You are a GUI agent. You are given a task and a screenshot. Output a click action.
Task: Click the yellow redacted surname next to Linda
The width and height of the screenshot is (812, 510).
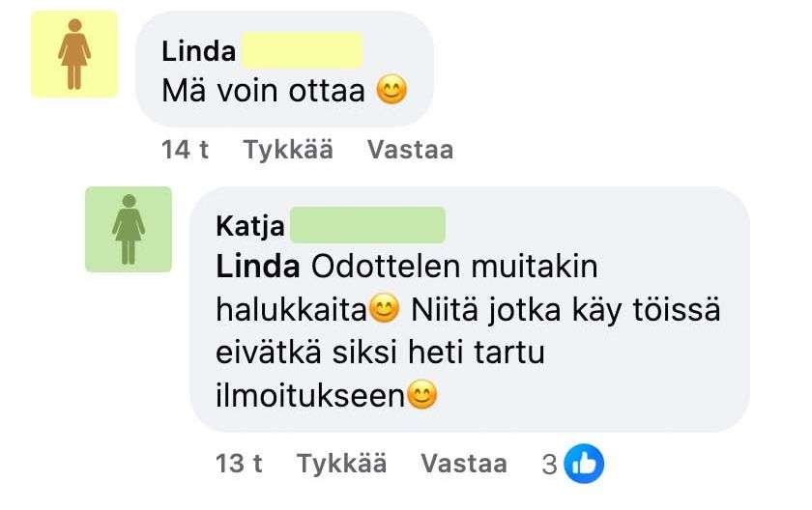(300, 50)
